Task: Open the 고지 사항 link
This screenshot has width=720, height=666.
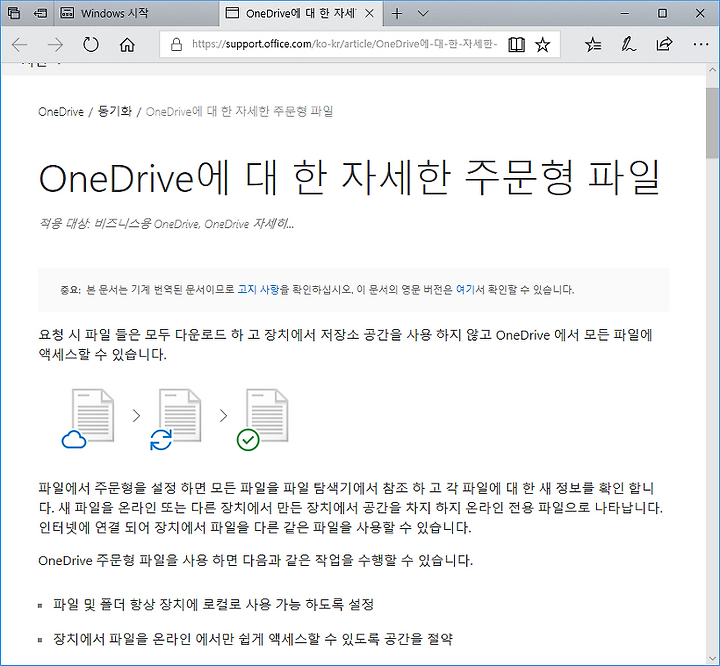Action: click(259, 289)
